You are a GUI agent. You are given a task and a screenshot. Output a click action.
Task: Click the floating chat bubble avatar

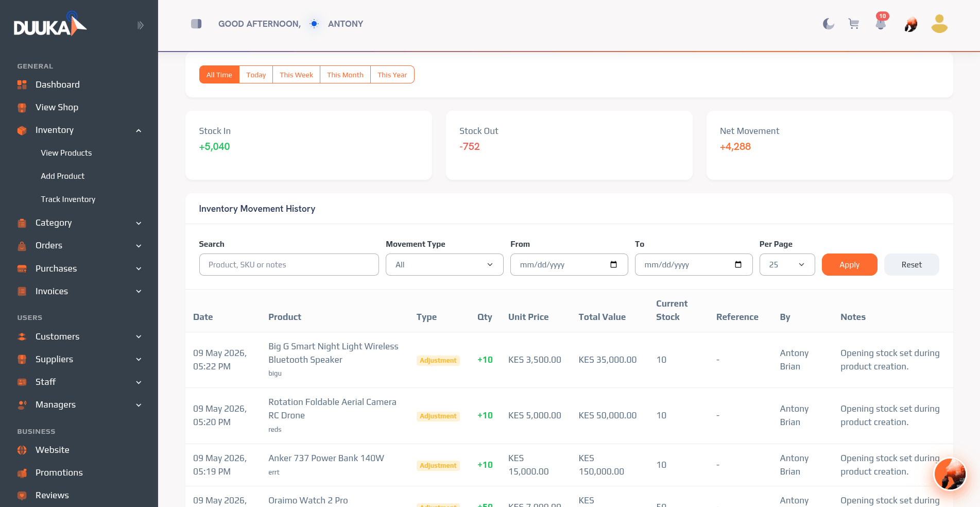click(x=950, y=474)
